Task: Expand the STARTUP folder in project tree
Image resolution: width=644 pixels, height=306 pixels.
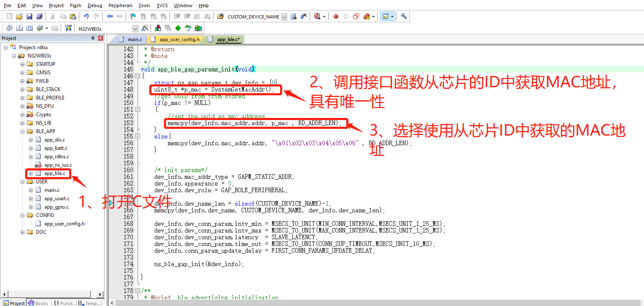Action: tap(22, 64)
